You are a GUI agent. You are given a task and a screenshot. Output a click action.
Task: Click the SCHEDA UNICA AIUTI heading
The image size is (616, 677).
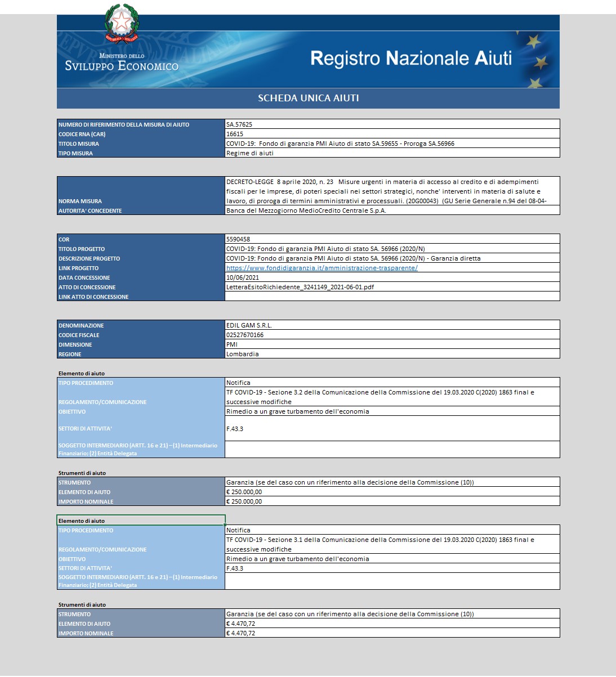point(308,98)
